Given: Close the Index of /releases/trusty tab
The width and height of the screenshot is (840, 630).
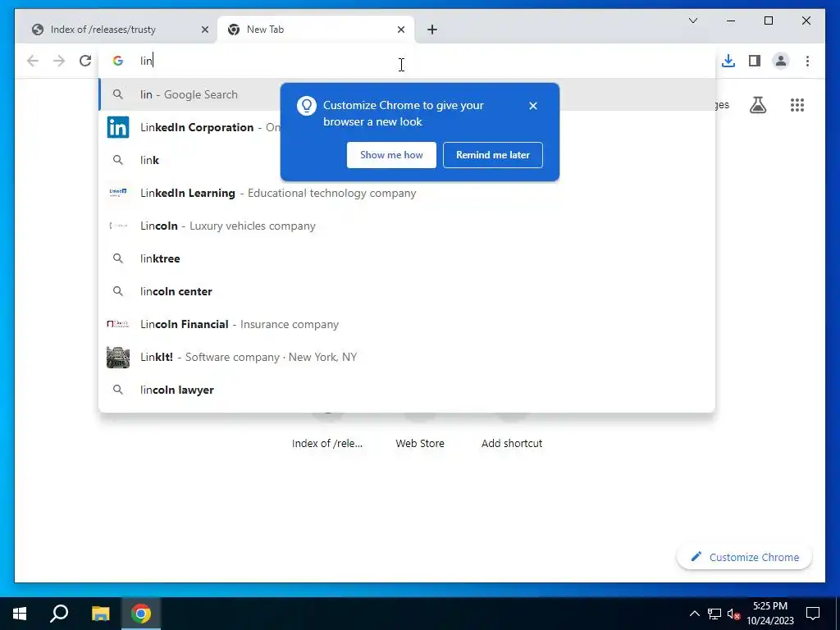Looking at the screenshot, I should [x=204, y=30].
